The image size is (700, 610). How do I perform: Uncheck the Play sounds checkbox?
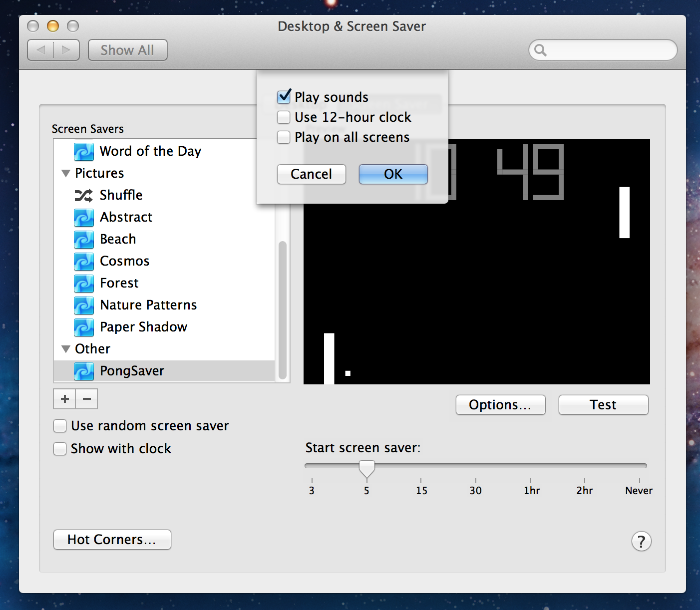pos(284,97)
